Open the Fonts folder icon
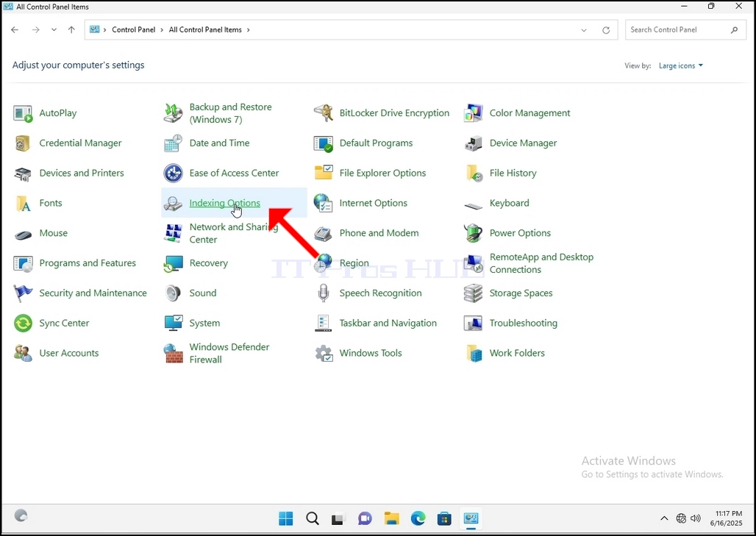This screenshot has height=536, width=756. point(23,204)
